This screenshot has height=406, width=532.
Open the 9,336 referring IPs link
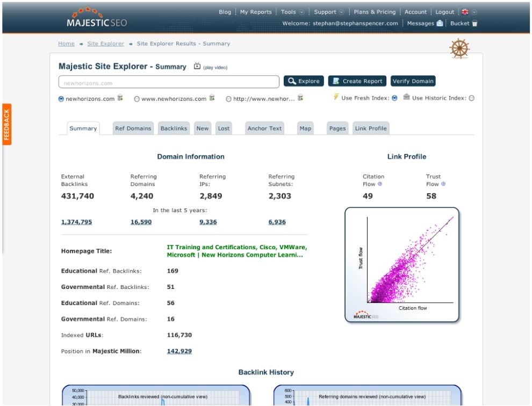[x=208, y=222]
